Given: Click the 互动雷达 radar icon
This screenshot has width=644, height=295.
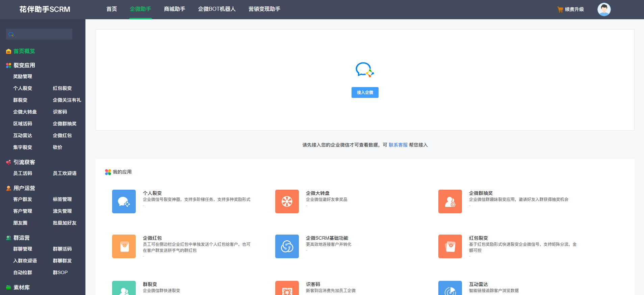Looking at the screenshot, I should (450, 288).
